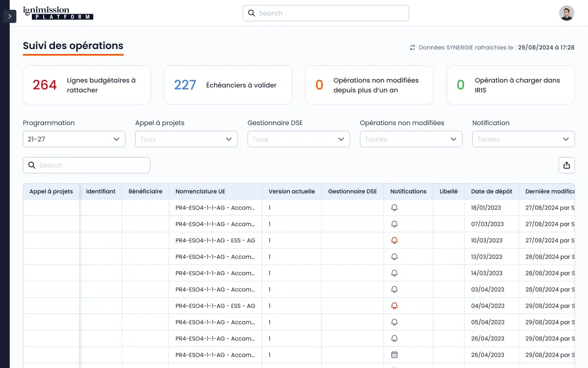Screen dimensions: 588x368
Task: Open the 264 Lignes budgétaires à rattacher card
Action: point(87,85)
